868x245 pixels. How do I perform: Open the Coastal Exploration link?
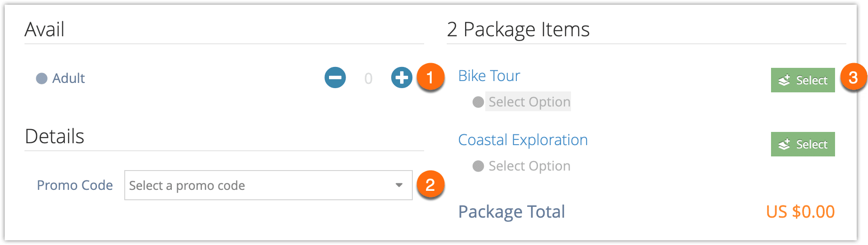tap(523, 140)
